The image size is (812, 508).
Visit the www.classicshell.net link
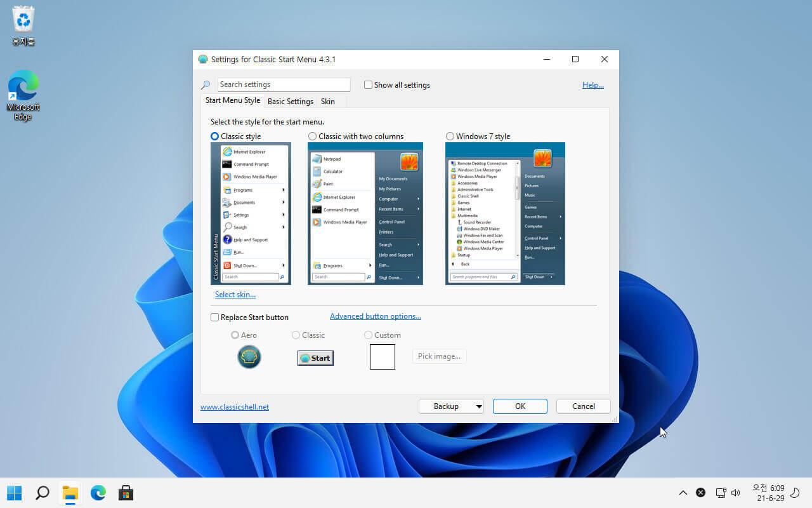click(235, 407)
